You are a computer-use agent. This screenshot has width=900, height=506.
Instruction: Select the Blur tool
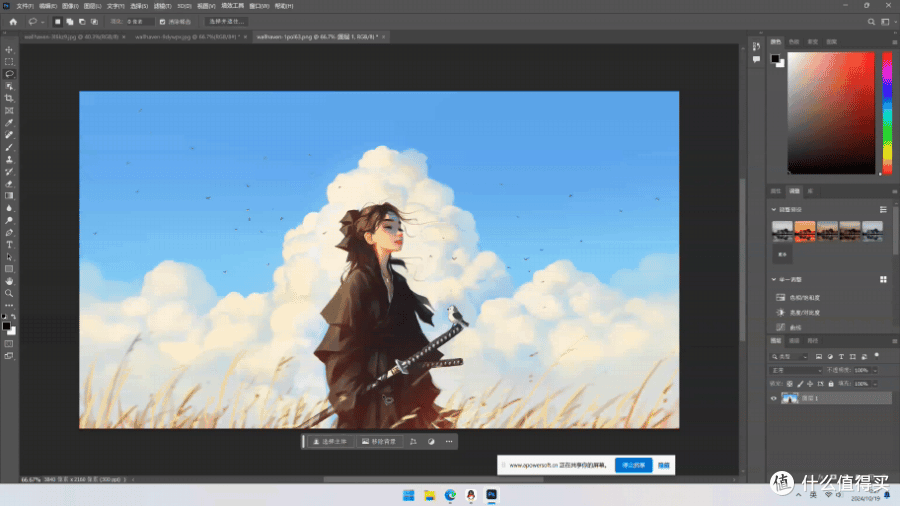(9, 208)
